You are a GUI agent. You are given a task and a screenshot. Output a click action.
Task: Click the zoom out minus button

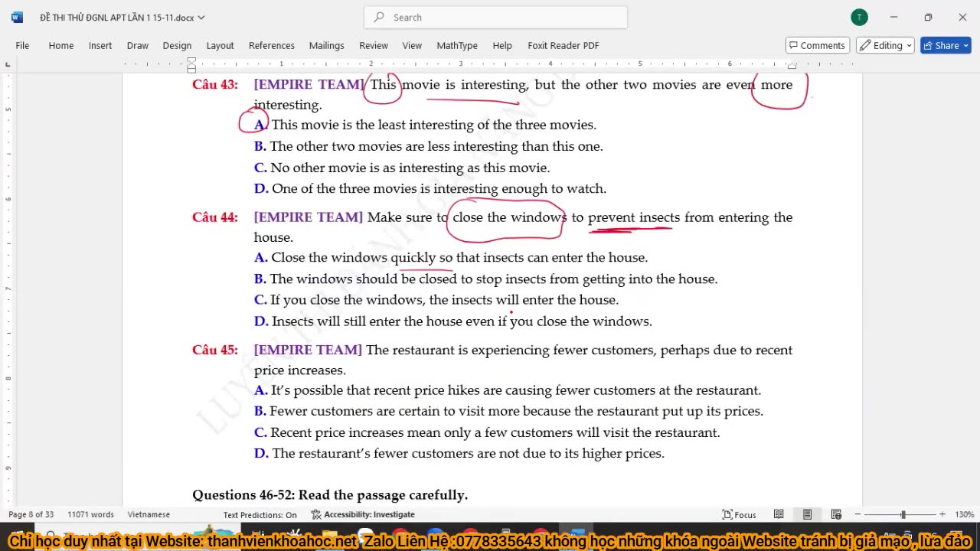(857, 514)
